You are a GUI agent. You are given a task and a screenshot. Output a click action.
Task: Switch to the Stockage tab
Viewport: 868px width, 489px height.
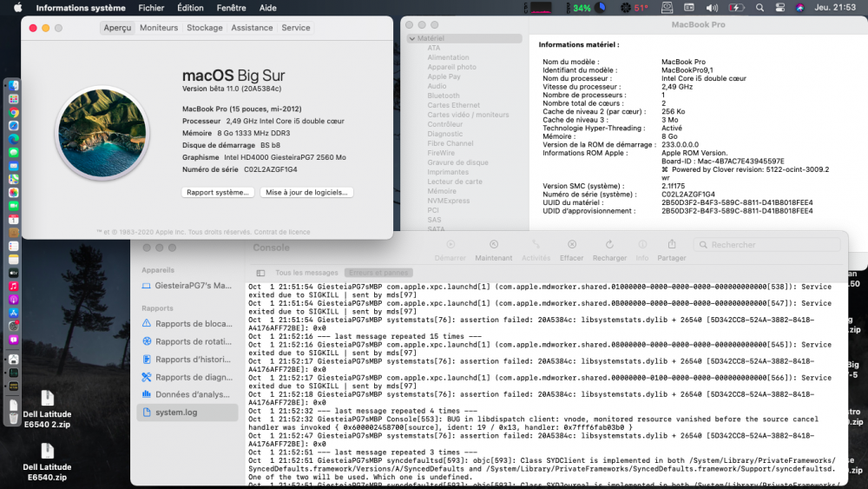[x=205, y=28]
